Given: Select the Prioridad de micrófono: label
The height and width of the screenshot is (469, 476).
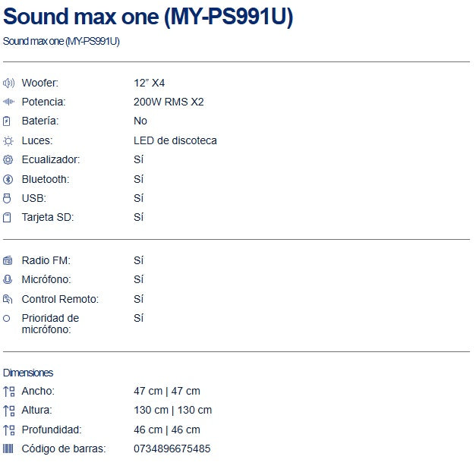Looking at the screenshot, I should point(50,324).
